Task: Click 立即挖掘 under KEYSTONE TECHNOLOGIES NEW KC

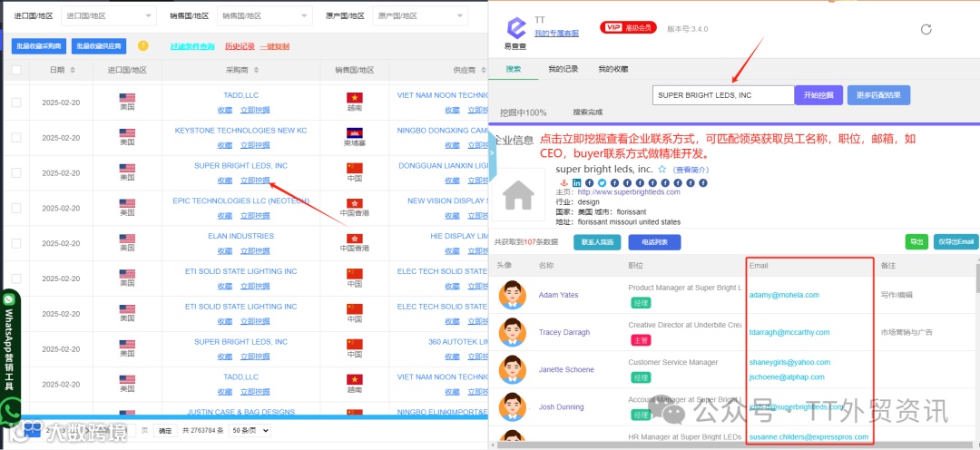Action: point(256,145)
